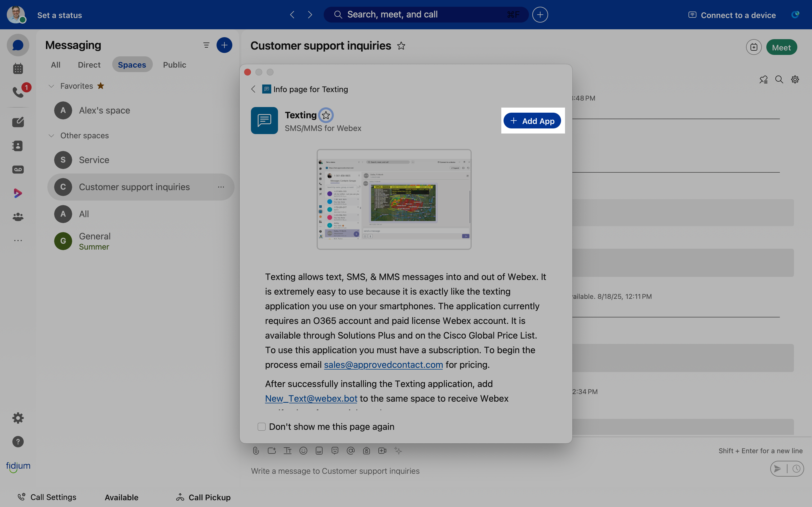The width and height of the screenshot is (812, 507).
Task: Open the Calling icon with notification badge
Action: [x=18, y=92]
